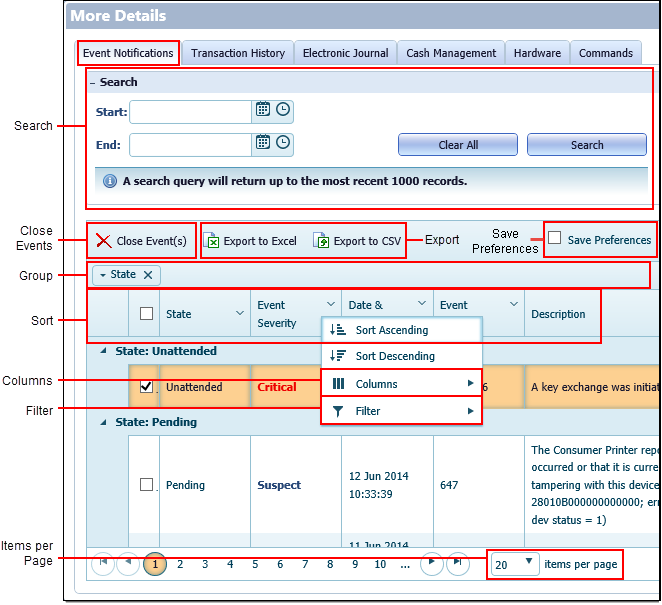Click the Clear All button
The height and width of the screenshot is (605, 662).
click(x=458, y=144)
